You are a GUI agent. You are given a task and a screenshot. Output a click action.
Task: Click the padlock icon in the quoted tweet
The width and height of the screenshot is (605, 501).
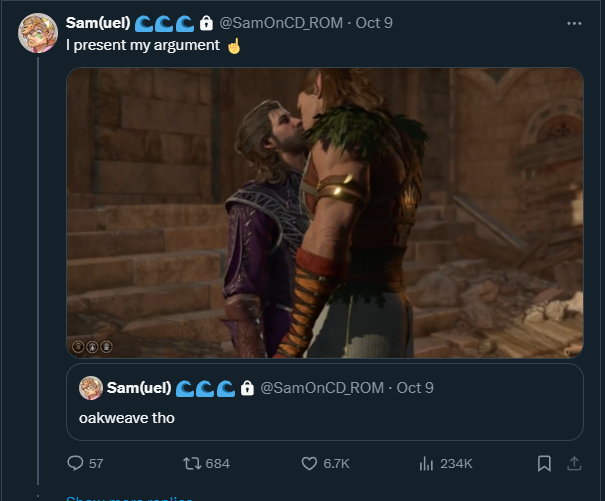[x=247, y=387]
